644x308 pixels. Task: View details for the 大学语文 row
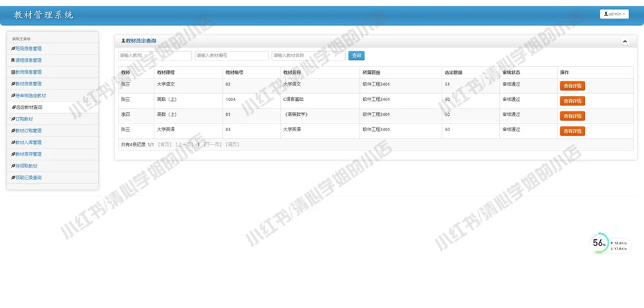(572, 86)
